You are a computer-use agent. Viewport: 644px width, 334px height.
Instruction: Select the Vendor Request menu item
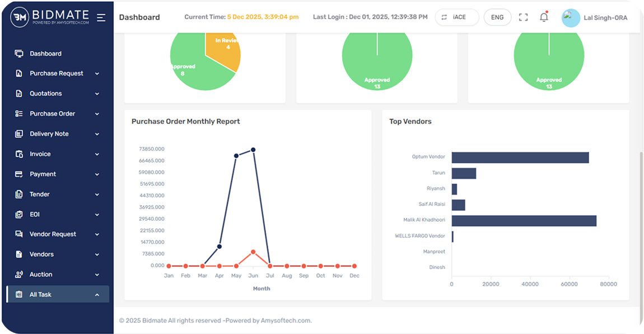(x=53, y=234)
